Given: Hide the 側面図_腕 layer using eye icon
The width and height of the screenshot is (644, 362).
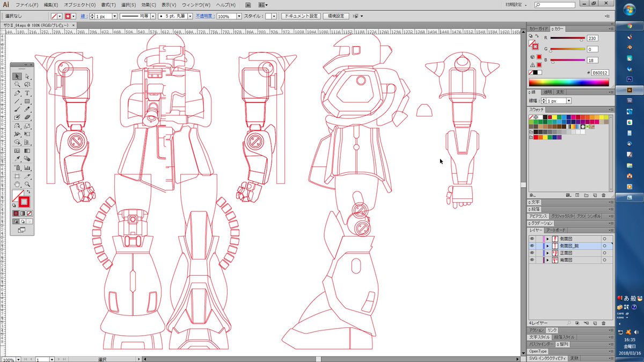Looking at the screenshot, I should coord(532,246).
